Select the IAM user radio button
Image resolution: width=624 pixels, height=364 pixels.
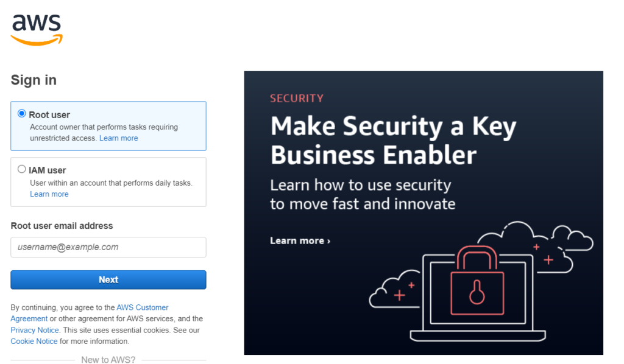tap(22, 169)
